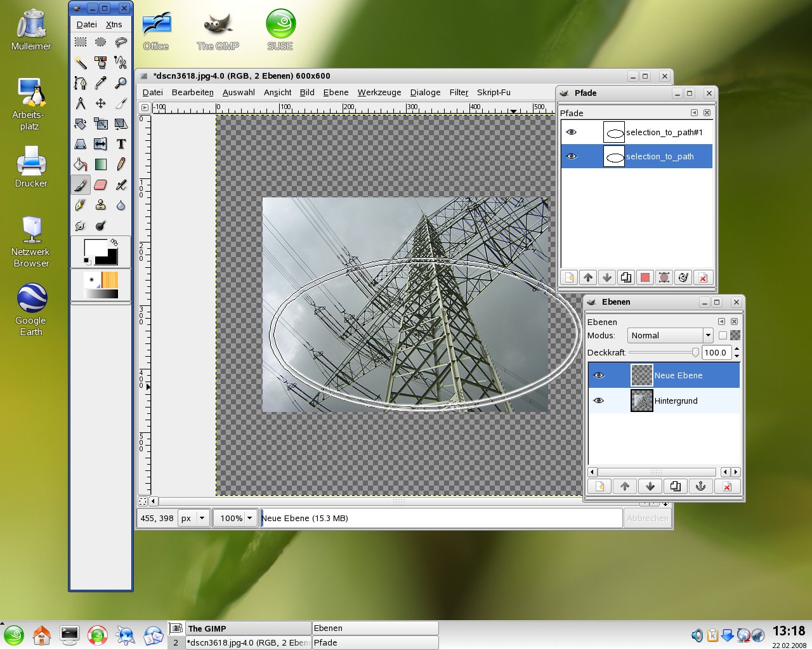Image resolution: width=812 pixels, height=650 pixels.
Task: Select the Clone stamp tool
Action: coord(100,205)
